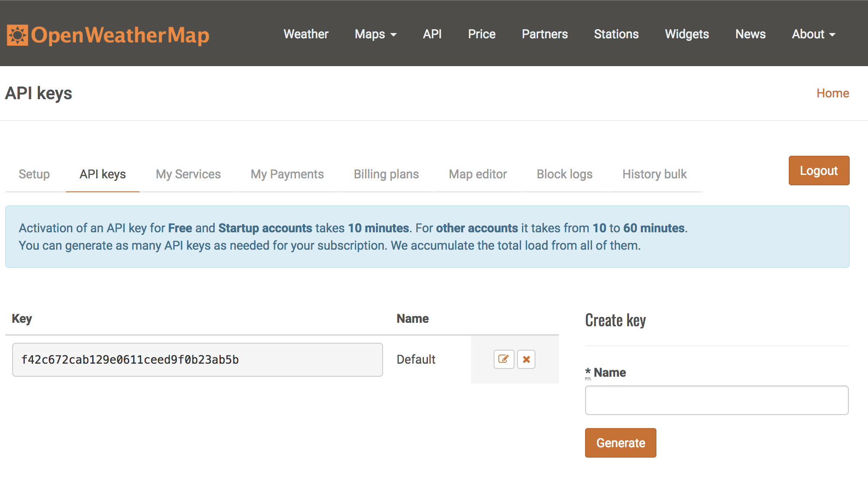Open the About dropdown menu
This screenshot has height=482, width=868.
click(813, 34)
